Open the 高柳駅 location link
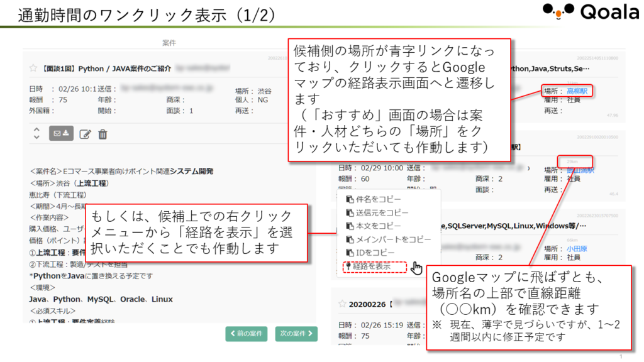 579,92
